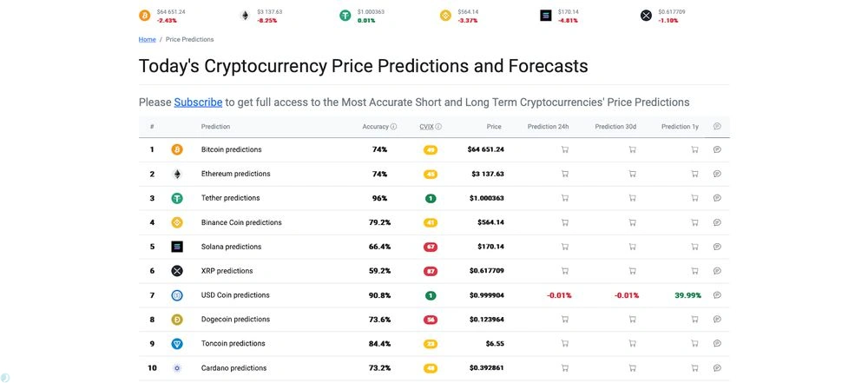Click the CVIX info icon in the header
The image size is (868, 383).
tap(438, 127)
